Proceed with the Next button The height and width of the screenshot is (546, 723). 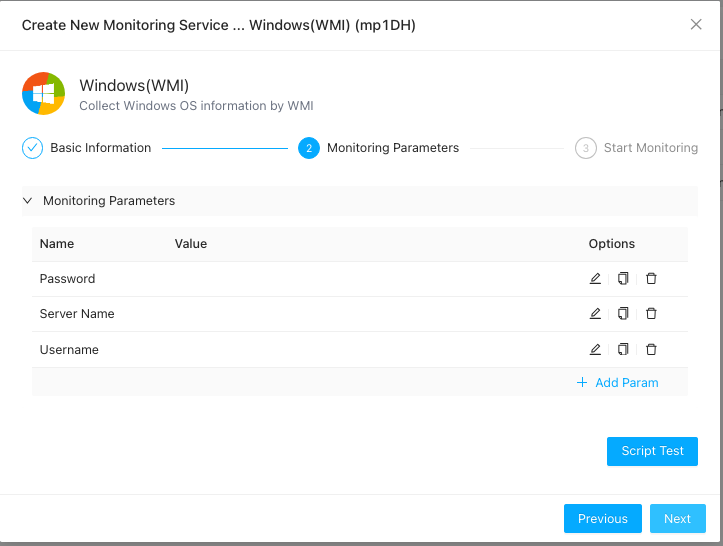coord(677,519)
